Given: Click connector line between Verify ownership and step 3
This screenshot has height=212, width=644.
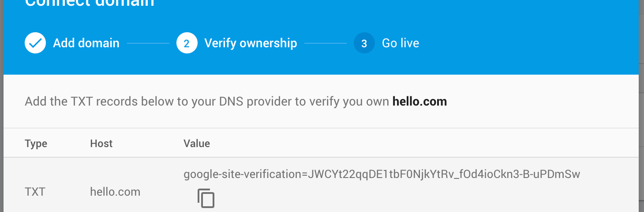Looking at the screenshot, I should 326,43.
